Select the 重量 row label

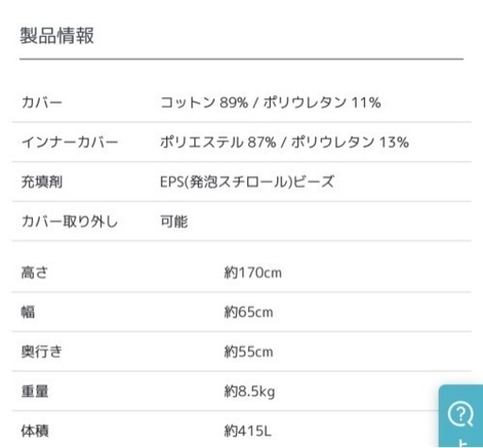pos(35,391)
